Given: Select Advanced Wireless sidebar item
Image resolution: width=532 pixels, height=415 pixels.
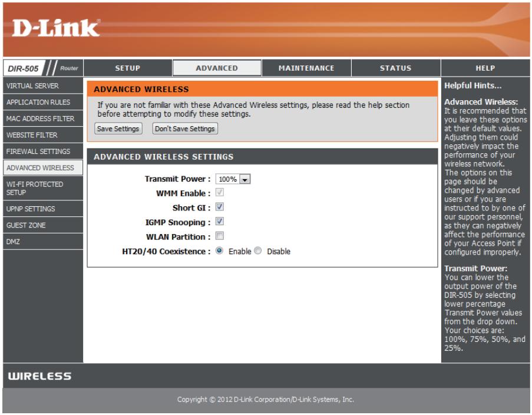Looking at the screenshot, I should click(x=43, y=168).
